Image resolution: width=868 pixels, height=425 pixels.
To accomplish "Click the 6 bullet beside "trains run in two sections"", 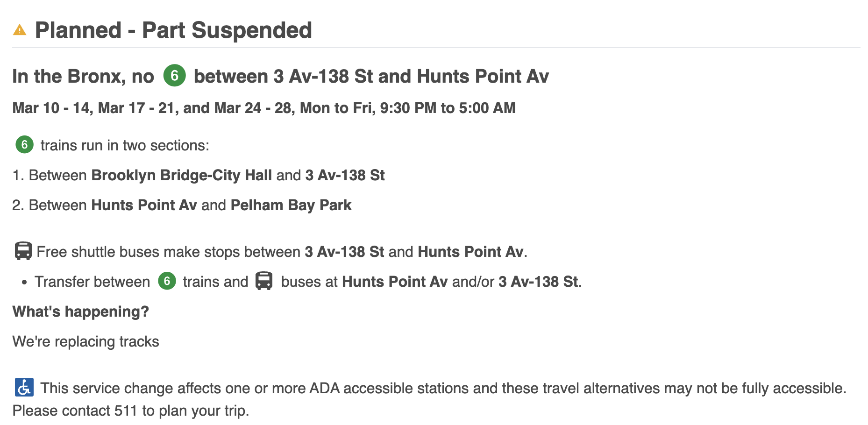I will [x=24, y=145].
